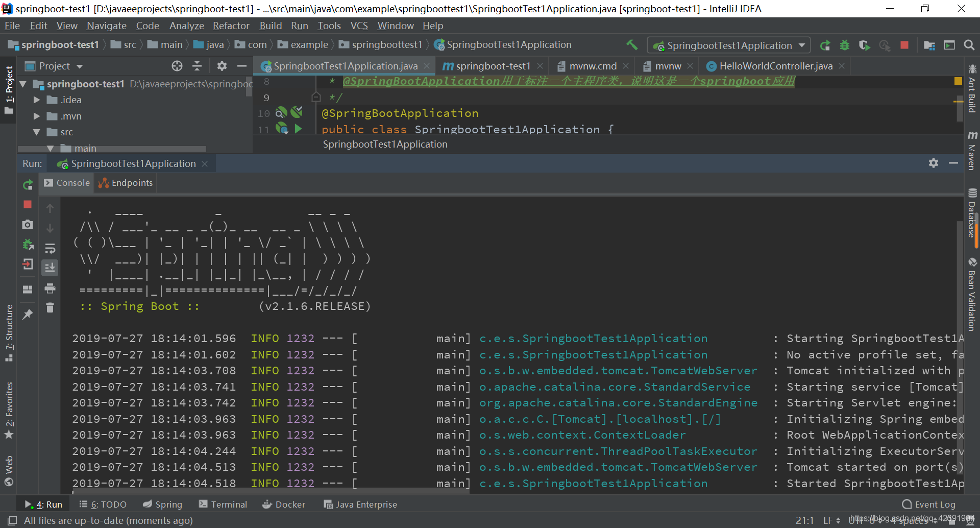Open Java Enterprise tool window

point(360,505)
